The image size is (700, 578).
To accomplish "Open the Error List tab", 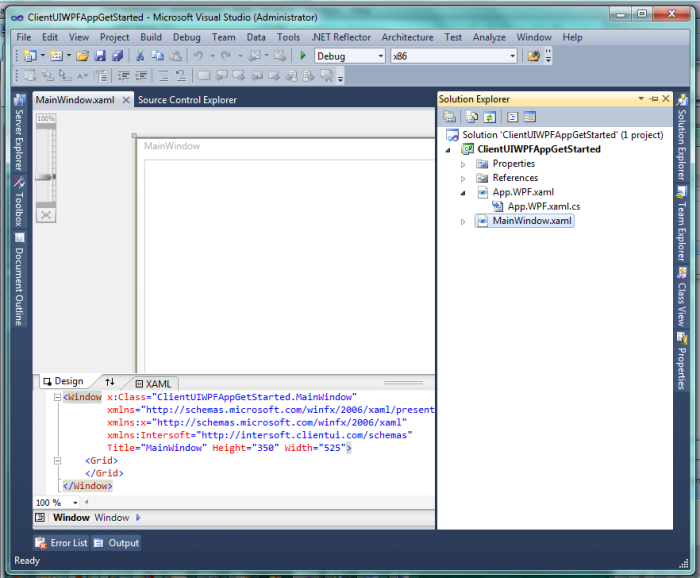I will (62, 543).
